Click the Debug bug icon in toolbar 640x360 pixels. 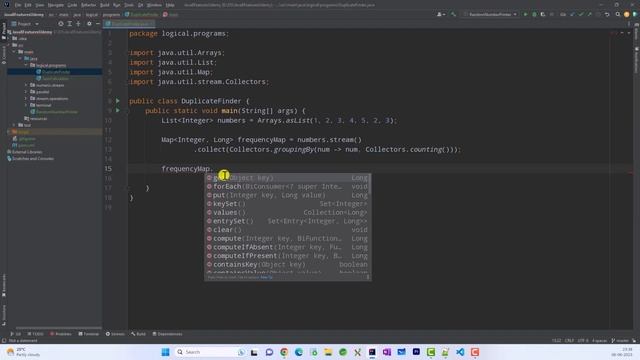[534, 14]
